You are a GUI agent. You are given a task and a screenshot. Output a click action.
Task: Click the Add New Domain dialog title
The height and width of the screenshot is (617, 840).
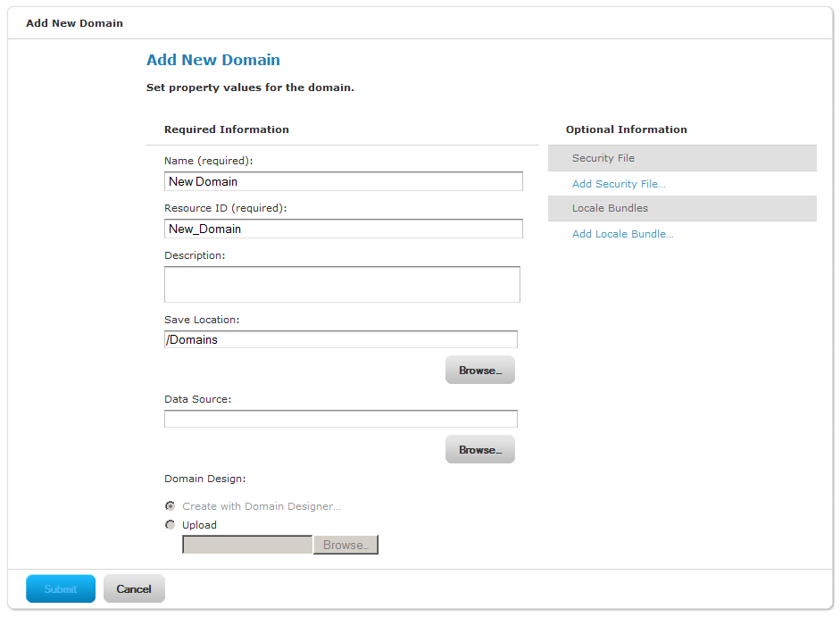(x=74, y=23)
